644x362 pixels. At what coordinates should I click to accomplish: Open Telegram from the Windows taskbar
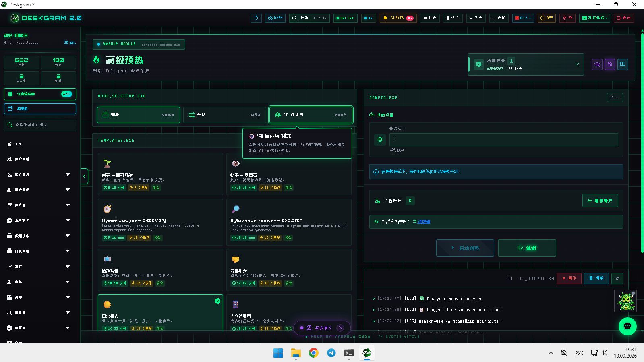[x=331, y=353]
